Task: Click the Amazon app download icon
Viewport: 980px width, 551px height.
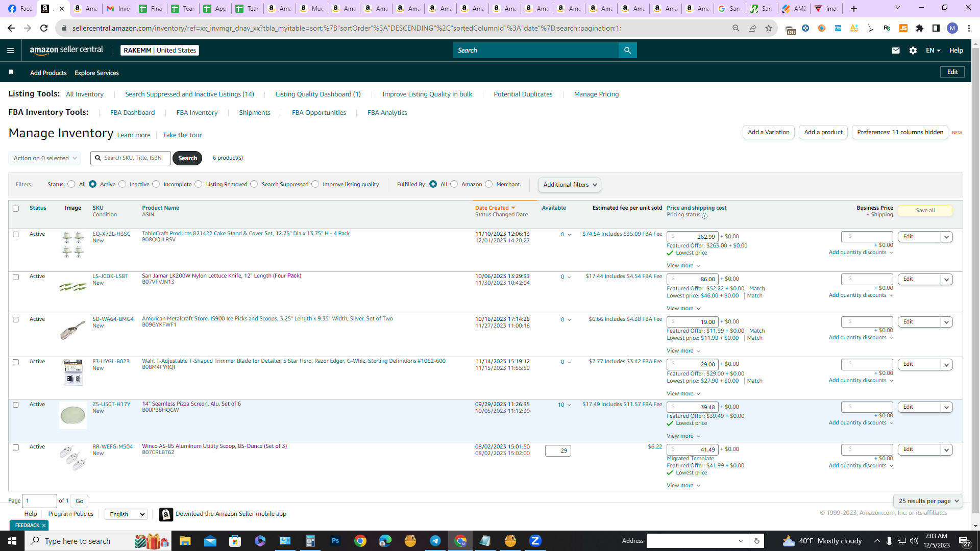Action: 166,514
